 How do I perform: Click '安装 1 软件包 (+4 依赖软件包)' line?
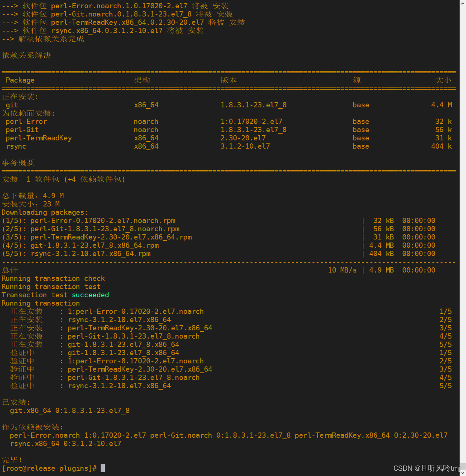click(63, 179)
